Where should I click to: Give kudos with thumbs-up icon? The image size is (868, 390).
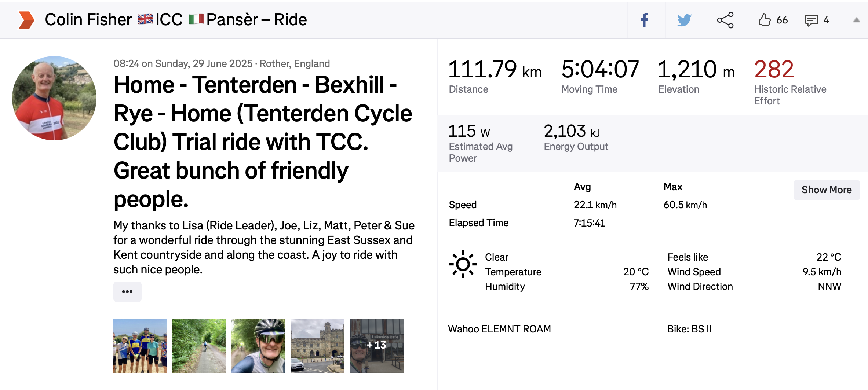[765, 20]
